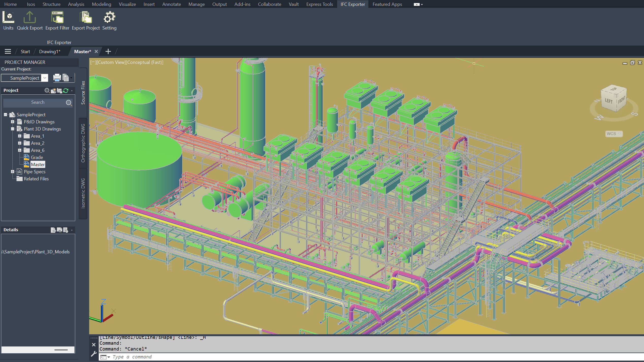Click the publish printer icon in Project Manager
This screenshot has height=362, width=644.
(57, 78)
